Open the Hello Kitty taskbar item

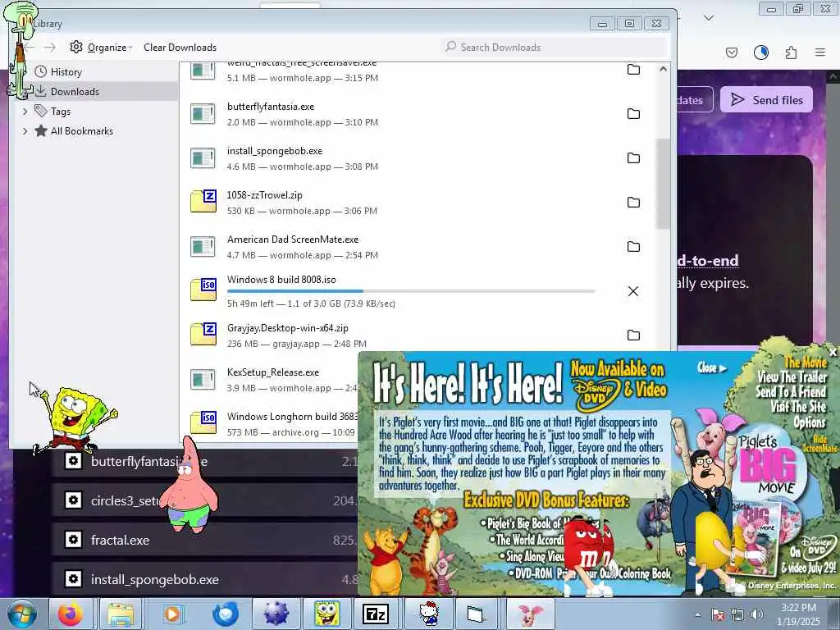[x=428, y=614]
